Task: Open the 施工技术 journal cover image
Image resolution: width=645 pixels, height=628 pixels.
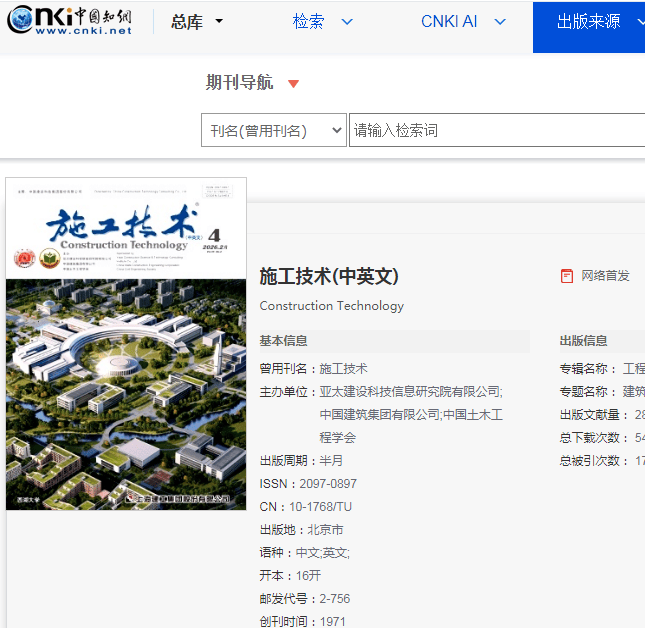Action: point(126,344)
